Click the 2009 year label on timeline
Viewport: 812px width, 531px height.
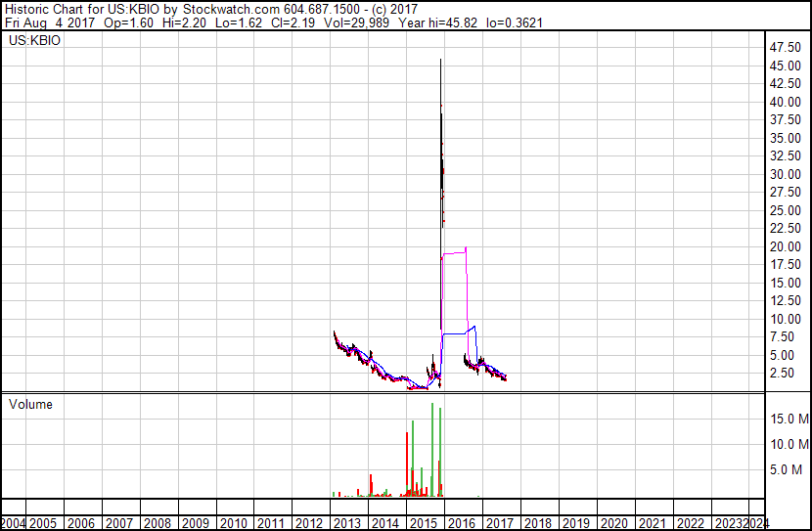point(196,523)
